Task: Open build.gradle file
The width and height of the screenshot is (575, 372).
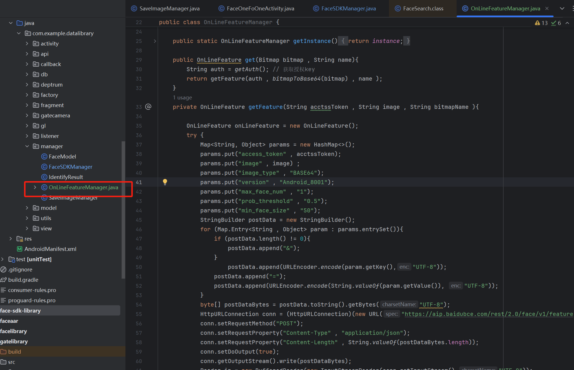Action: click(x=23, y=280)
